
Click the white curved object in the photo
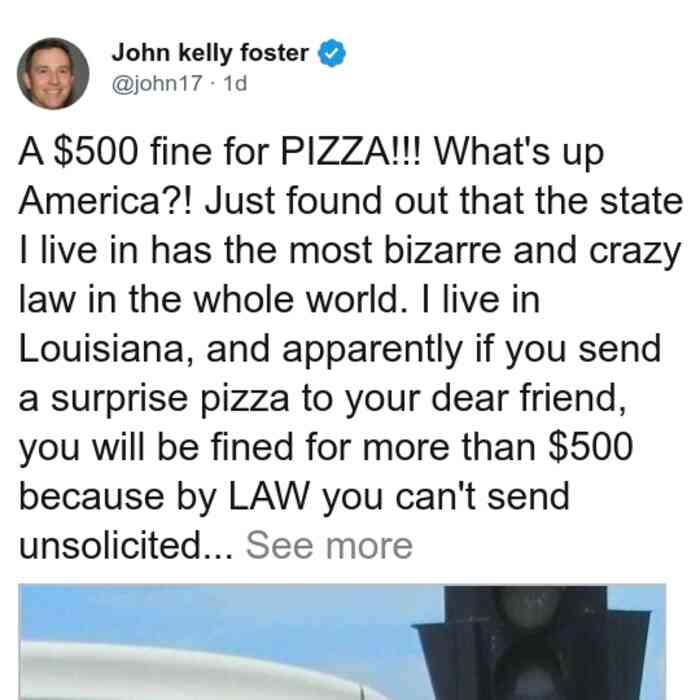(x=196, y=672)
